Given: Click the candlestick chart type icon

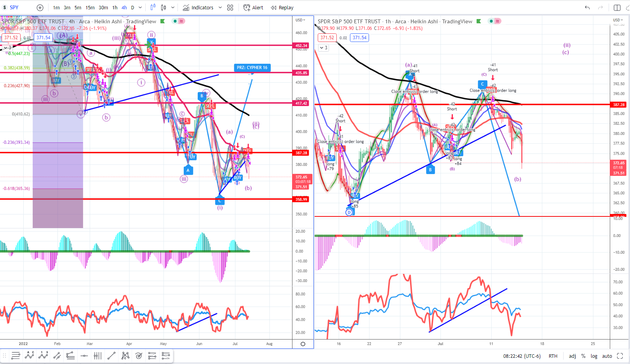Looking at the screenshot, I should pos(164,7).
